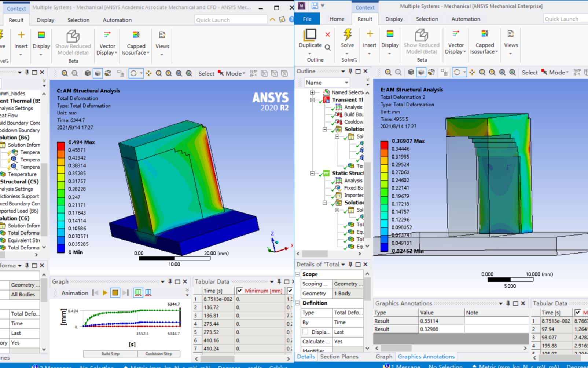Click Show Reduced Model in left window

click(73, 43)
